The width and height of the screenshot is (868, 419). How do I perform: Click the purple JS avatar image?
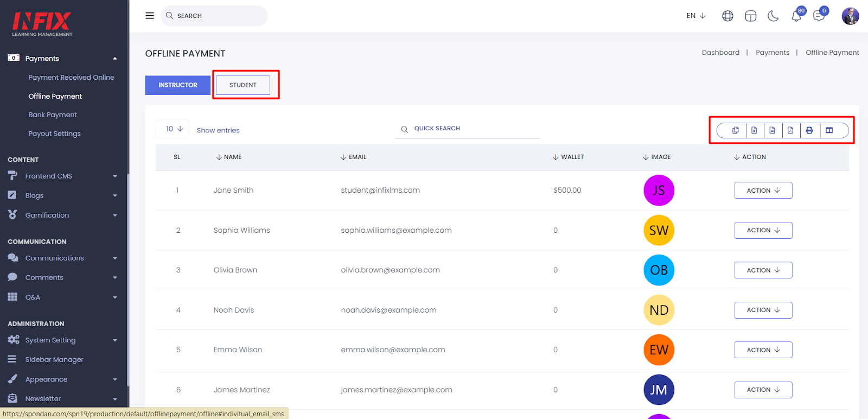coord(659,191)
